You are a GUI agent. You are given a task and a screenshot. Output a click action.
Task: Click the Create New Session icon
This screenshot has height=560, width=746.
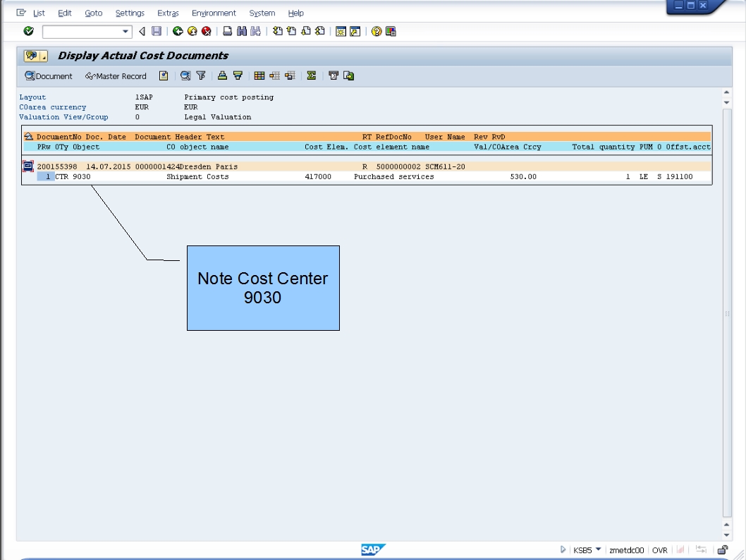coord(341,32)
